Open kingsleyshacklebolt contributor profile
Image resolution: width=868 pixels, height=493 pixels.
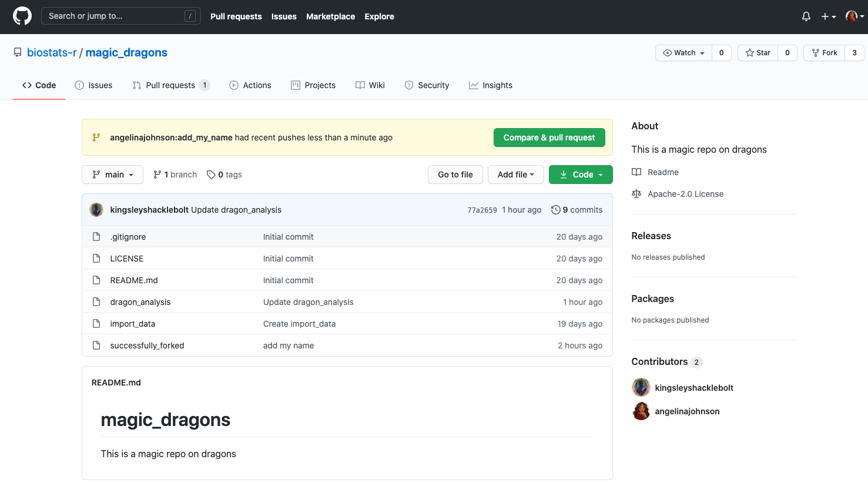(x=694, y=388)
